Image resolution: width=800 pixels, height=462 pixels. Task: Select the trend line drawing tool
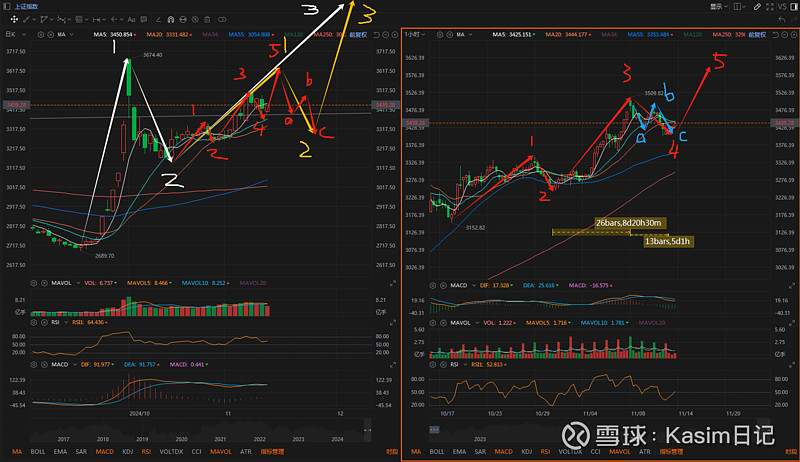pos(26,19)
